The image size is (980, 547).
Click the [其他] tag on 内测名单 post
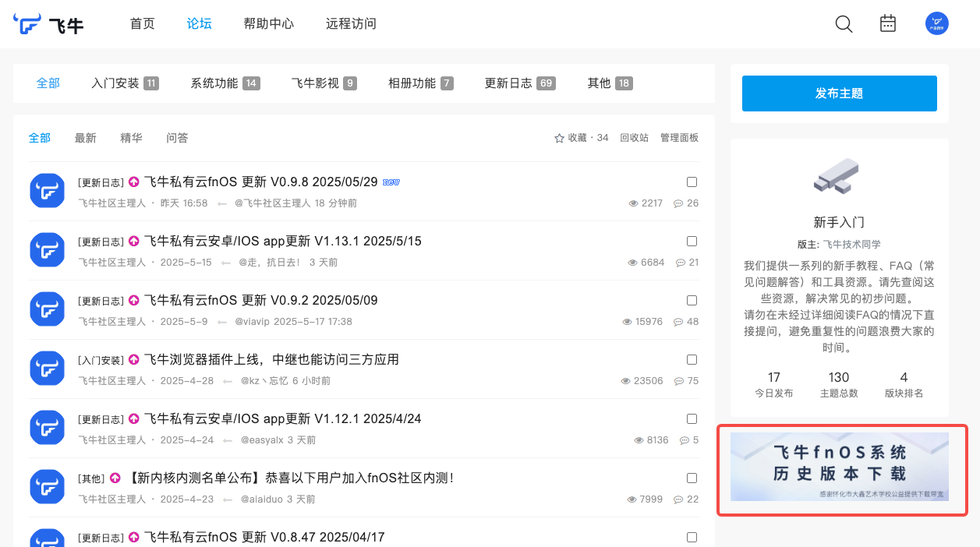coord(91,479)
